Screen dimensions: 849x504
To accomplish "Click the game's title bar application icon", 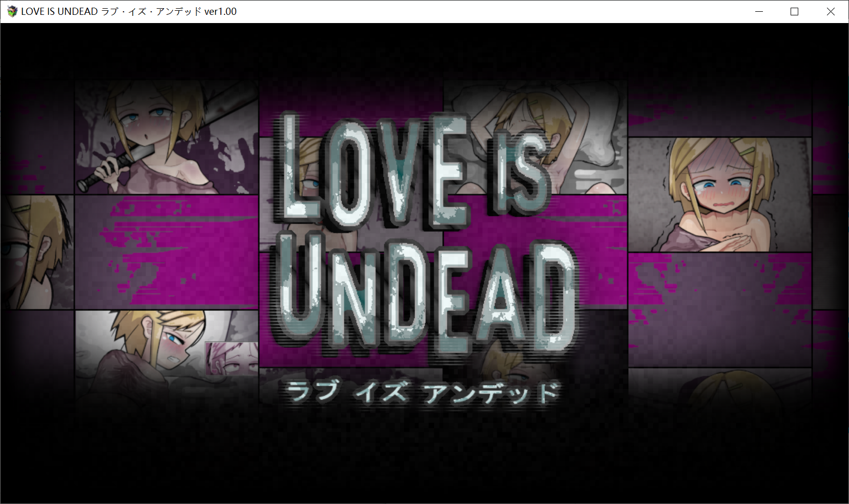I will [x=11, y=11].
